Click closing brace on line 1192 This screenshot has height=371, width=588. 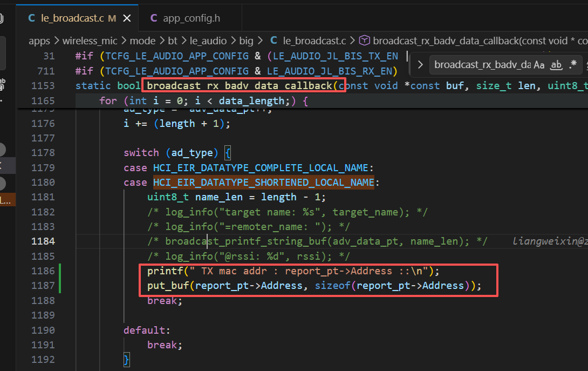click(x=126, y=360)
